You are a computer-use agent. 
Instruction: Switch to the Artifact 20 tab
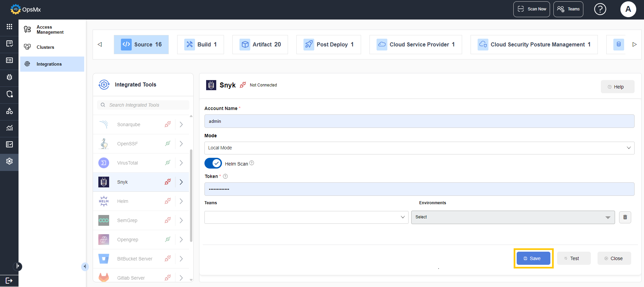pos(260,44)
